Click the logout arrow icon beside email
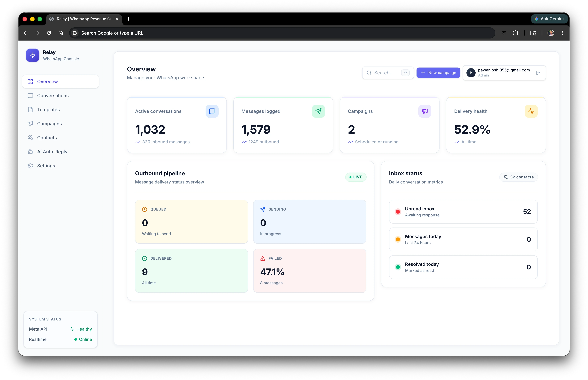This screenshot has width=588, height=380. (538, 73)
